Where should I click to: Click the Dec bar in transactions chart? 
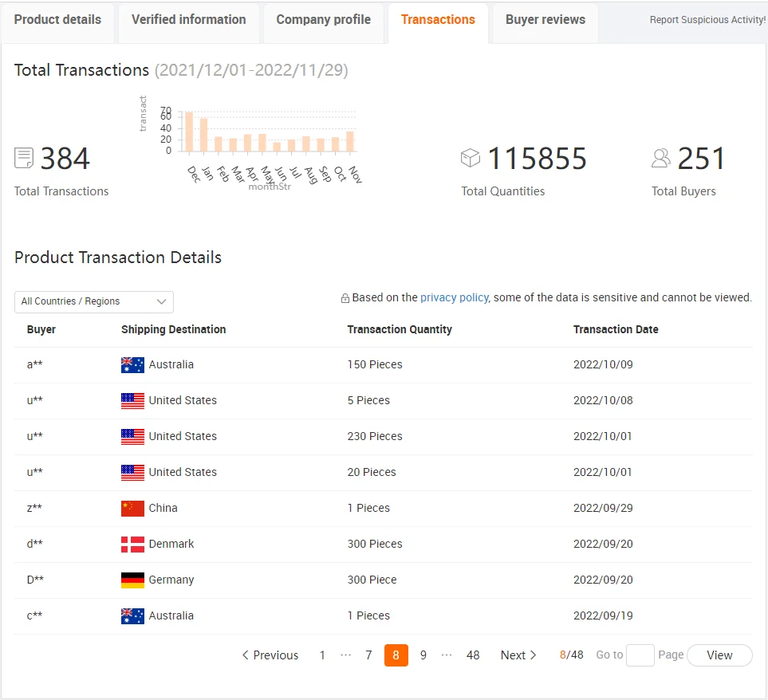189,132
